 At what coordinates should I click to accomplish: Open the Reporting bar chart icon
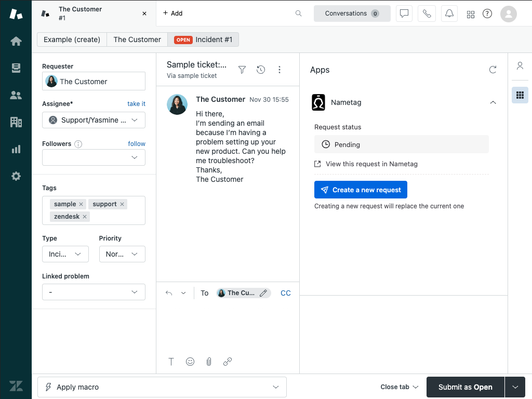(x=16, y=149)
